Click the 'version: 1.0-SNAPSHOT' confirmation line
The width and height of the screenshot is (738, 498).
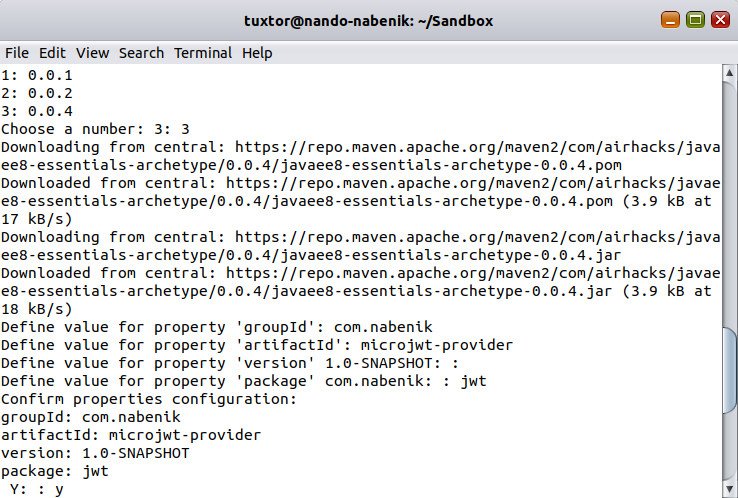point(95,453)
